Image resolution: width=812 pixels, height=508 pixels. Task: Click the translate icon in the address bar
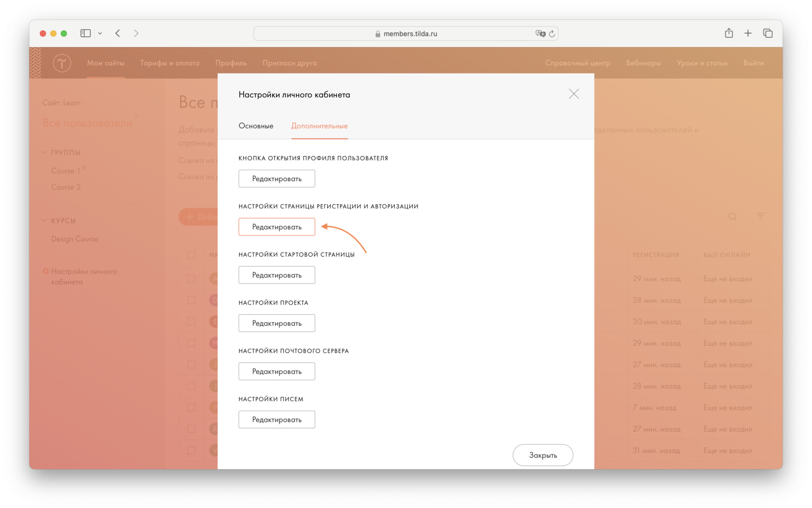pyautogui.click(x=540, y=33)
